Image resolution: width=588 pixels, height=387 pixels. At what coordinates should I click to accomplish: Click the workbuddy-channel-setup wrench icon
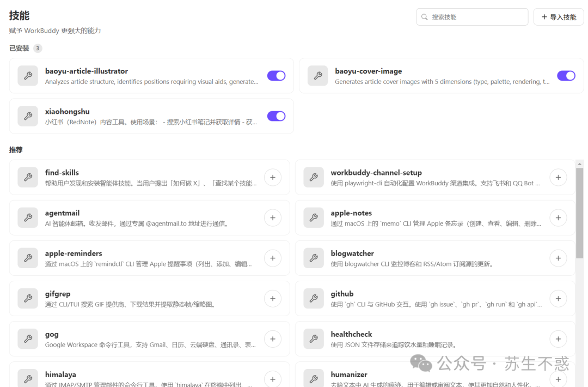(x=314, y=177)
